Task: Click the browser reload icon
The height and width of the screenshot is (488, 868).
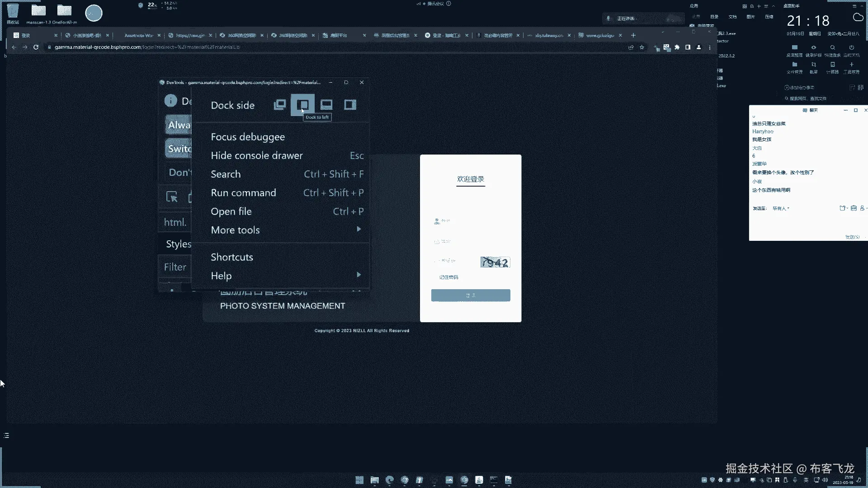Action: click(36, 47)
